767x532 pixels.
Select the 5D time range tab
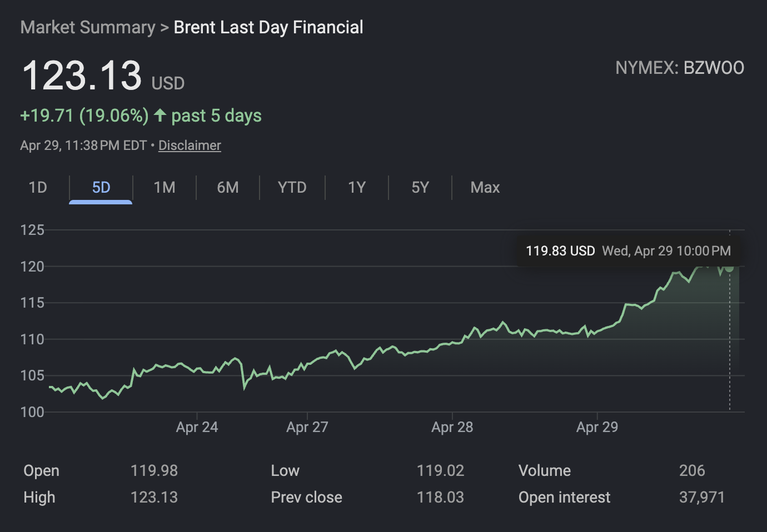click(101, 188)
